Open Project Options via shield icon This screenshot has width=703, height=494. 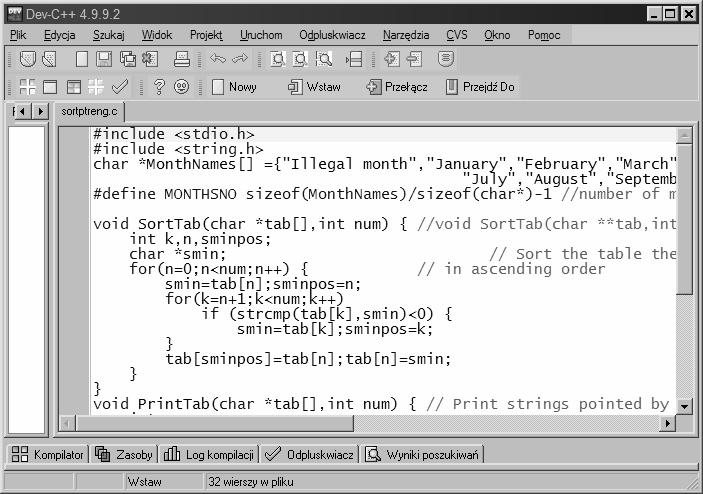[446, 59]
